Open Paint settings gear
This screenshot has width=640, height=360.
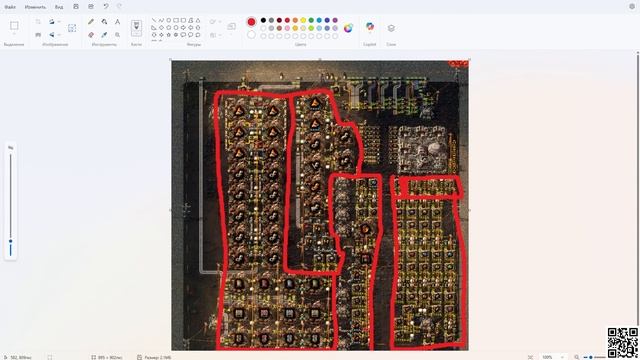[632, 7]
